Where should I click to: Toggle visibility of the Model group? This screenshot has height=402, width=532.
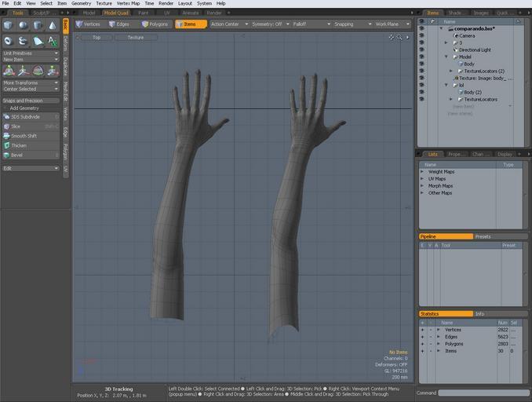point(421,57)
